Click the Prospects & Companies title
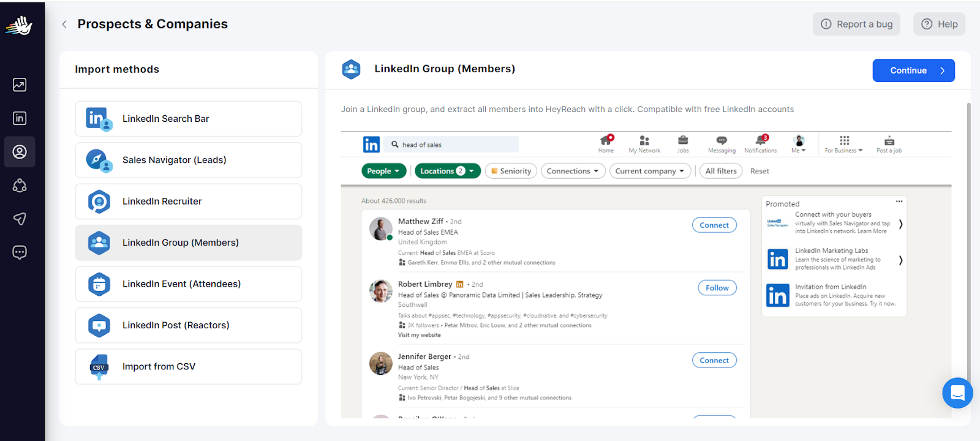Image resolution: width=980 pixels, height=441 pixels. 153,24
